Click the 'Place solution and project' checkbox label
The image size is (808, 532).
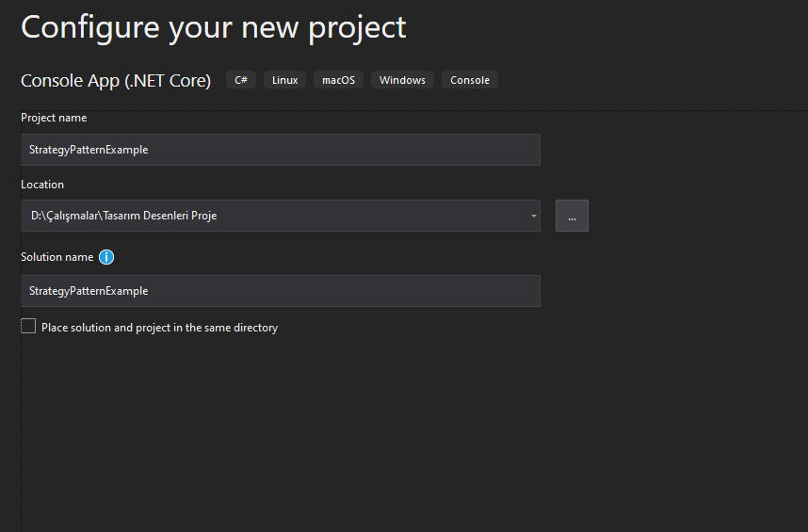pyautogui.click(x=160, y=328)
